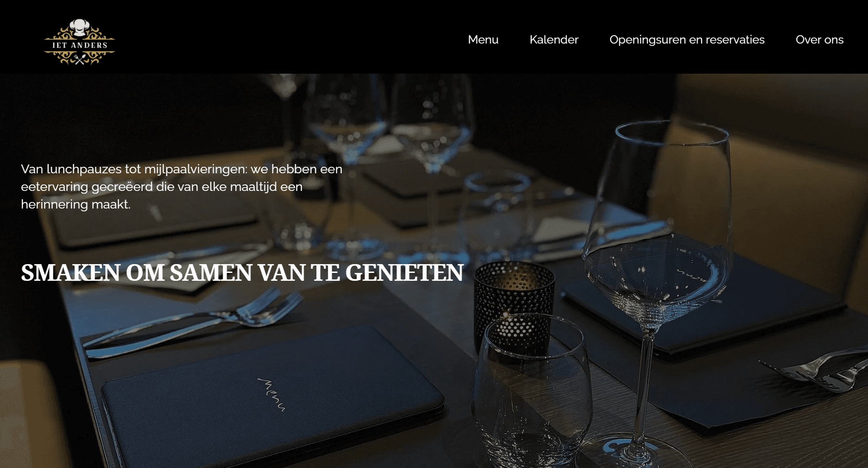Image resolution: width=868 pixels, height=468 pixels.
Task: Click the empty black header bar area
Action: pyautogui.click(x=287, y=37)
